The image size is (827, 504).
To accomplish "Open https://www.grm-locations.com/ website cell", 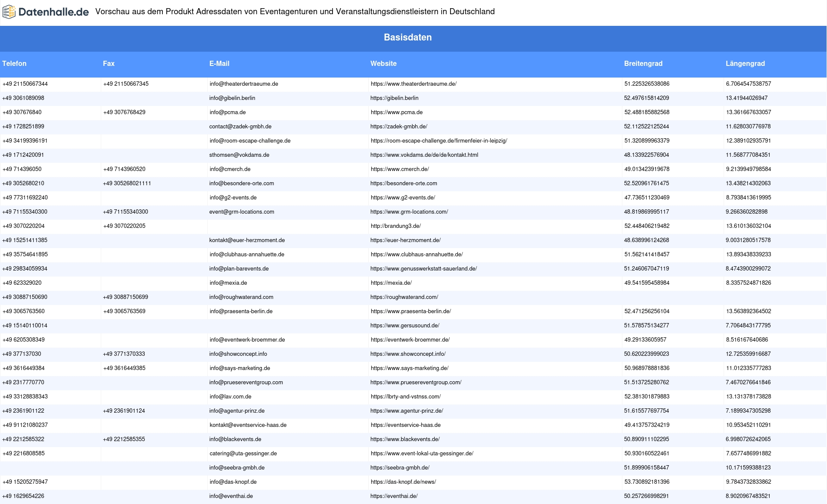I will pos(409,212).
